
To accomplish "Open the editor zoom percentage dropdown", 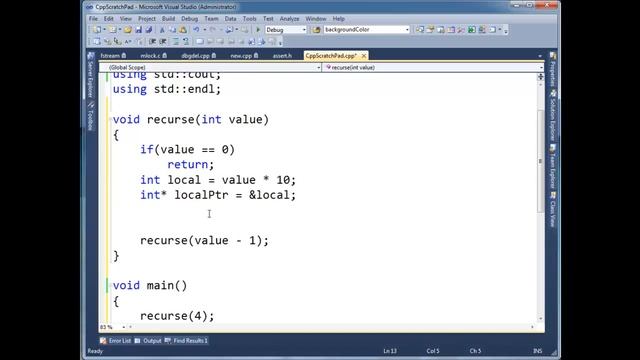I will pyautogui.click(x=124, y=327).
